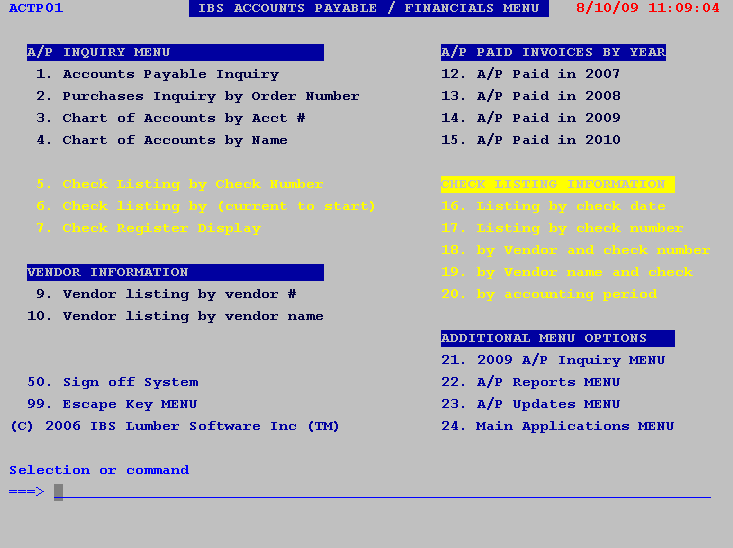Open the 2009 A/P Inquiry MENU
The image size is (733, 548).
pyautogui.click(x=553, y=360)
